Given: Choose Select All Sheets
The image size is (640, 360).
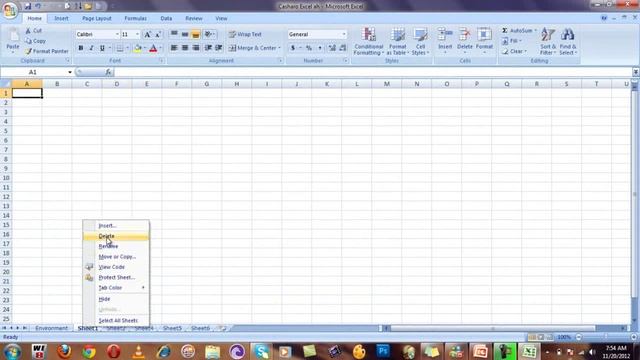Looking at the screenshot, I should 116,321.
